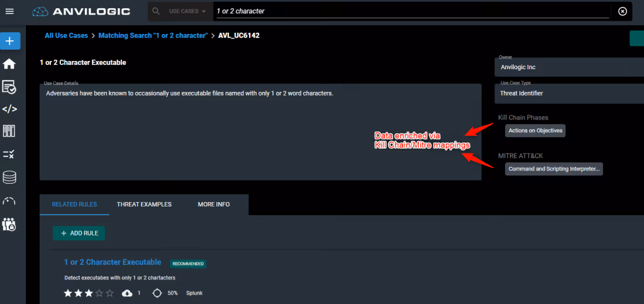Click the plus create icon in sidebar

pyautogui.click(x=10, y=41)
